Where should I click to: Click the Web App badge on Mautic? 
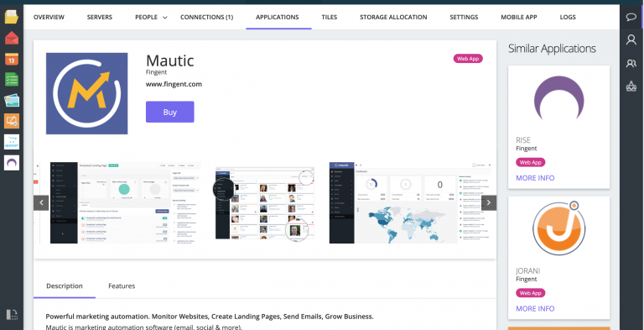tap(468, 59)
